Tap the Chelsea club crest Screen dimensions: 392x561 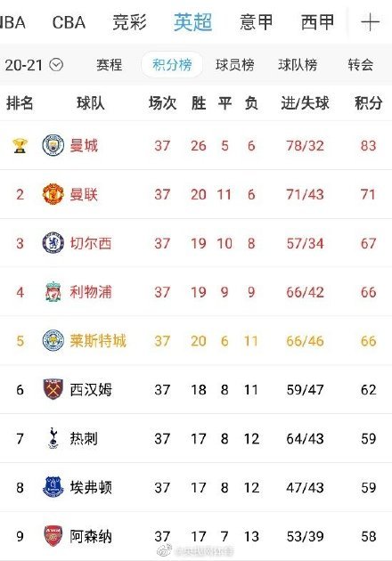click(x=53, y=243)
